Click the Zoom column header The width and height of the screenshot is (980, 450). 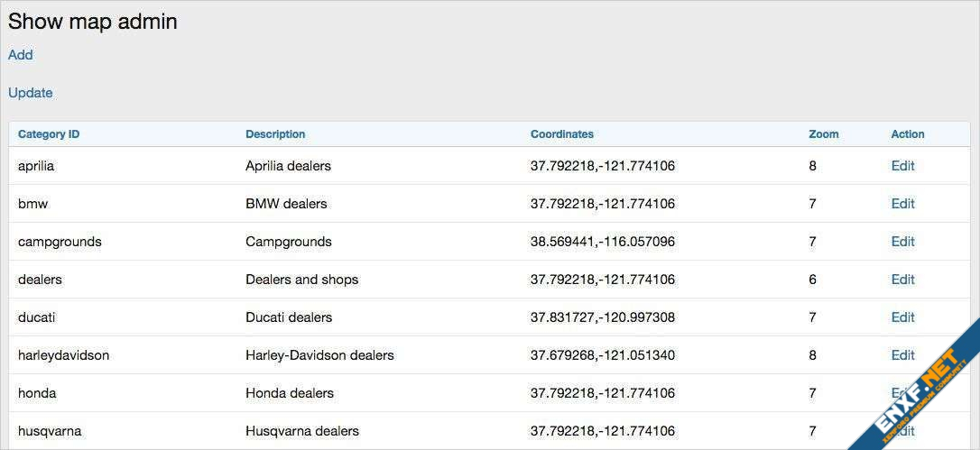pos(823,134)
